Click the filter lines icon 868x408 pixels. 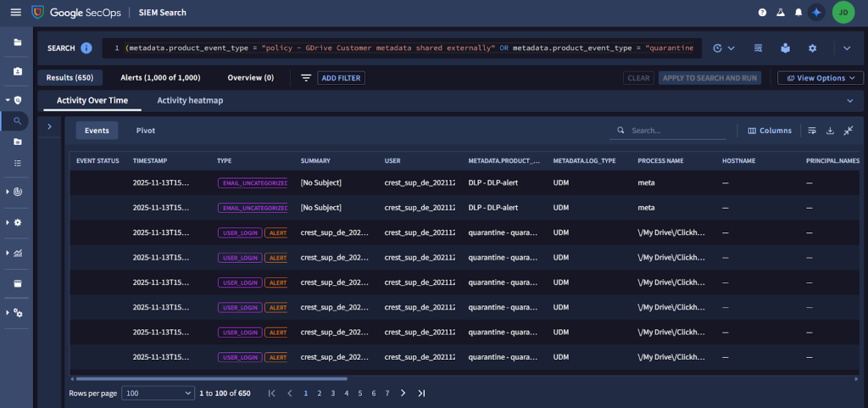tap(306, 78)
